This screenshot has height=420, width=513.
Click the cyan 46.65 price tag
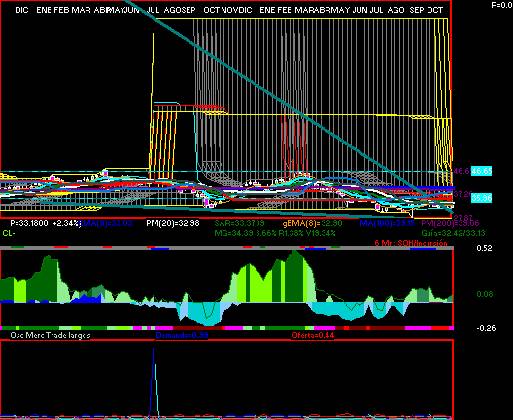(x=481, y=171)
